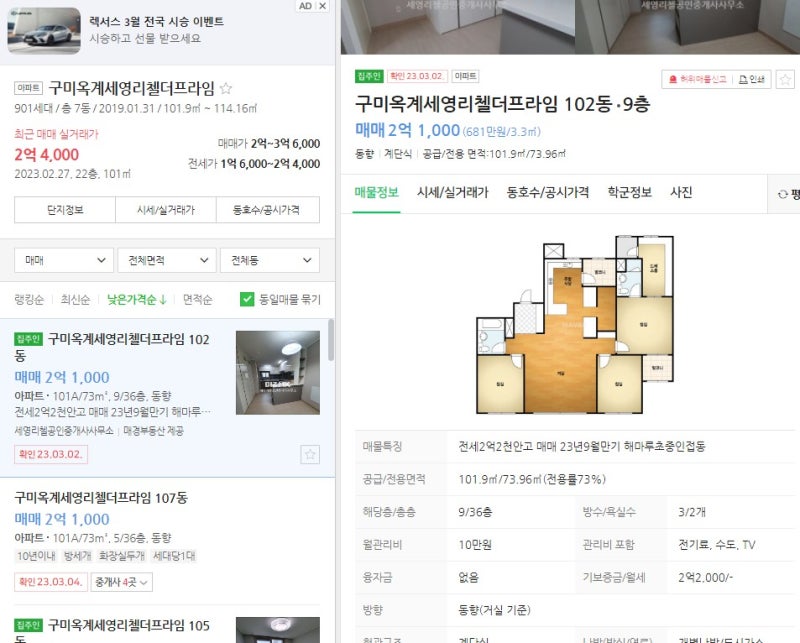The height and width of the screenshot is (643, 800).
Task: Expand the 중개사 4곳 dropdown
Action: [x=121, y=582]
